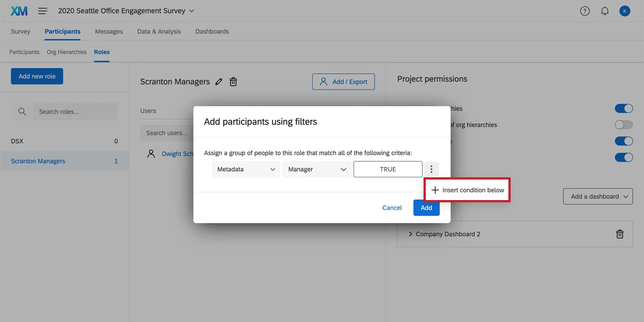Toggle the first project permission switch
The width and height of the screenshot is (644, 322).
624,109
